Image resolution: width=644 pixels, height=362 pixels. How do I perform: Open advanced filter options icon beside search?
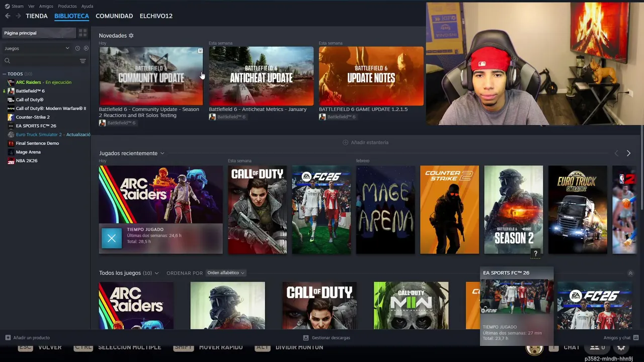pyautogui.click(x=83, y=61)
